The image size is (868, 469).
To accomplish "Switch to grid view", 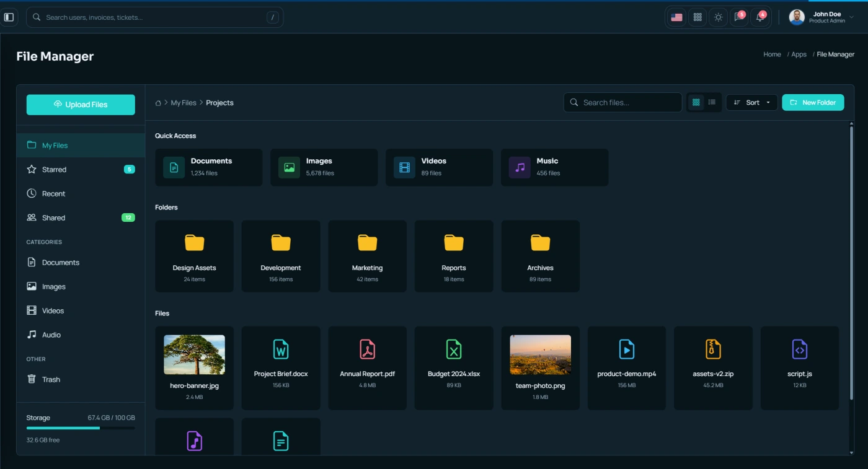I will click(696, 102).
